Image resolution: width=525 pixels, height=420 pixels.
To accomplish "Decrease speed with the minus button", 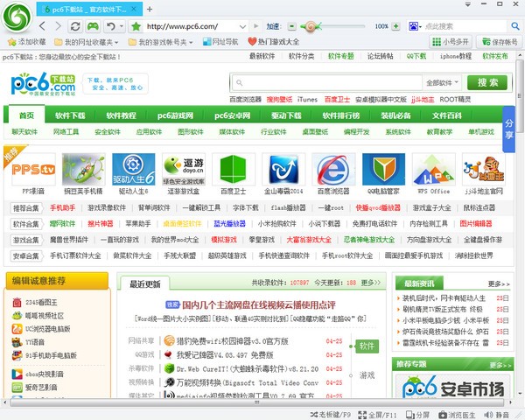I will 292,26.
